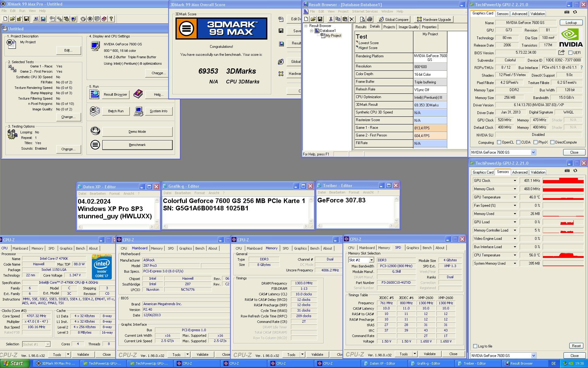This screenshot has height=368, width=588.
Task: Click Save floppy icon in 3DMark toolbar
Action: pos(26,19)
